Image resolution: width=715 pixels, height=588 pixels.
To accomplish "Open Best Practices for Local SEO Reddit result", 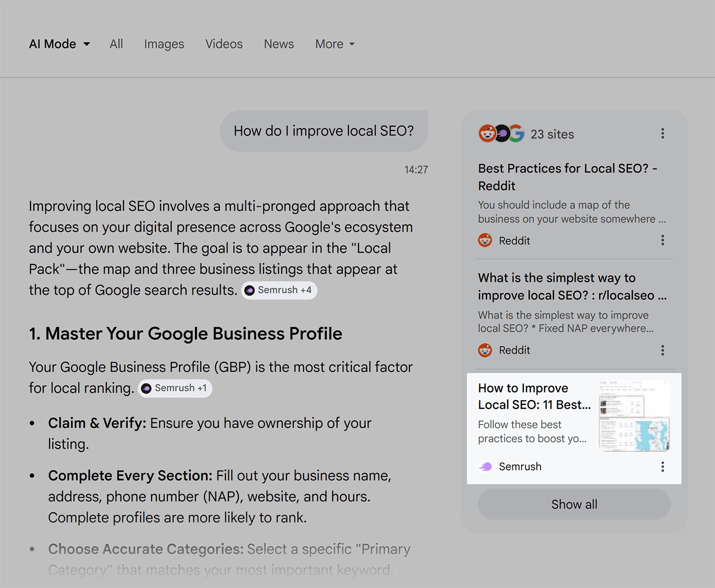I will (568, 177).
